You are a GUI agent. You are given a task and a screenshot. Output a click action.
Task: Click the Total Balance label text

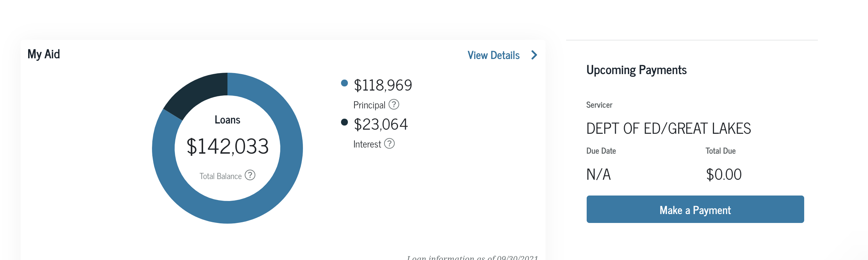pyautogui.click(x=221, y=176)
